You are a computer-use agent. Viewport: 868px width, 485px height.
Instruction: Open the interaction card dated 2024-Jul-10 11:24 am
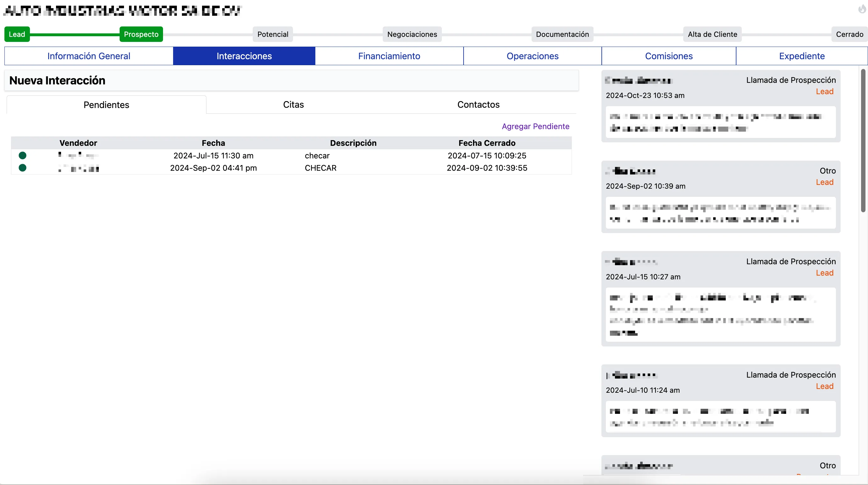tap(721, 401)
